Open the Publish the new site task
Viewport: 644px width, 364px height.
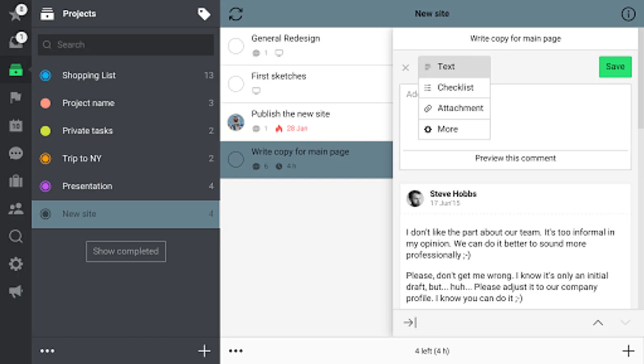pyautogui.click(x=307, y=122)
